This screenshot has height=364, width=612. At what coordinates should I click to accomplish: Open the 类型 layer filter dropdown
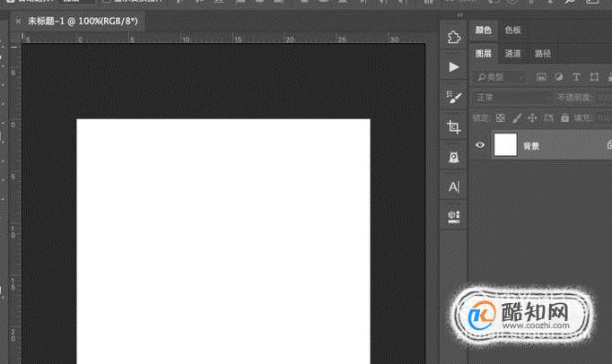[x=499, y=77]
